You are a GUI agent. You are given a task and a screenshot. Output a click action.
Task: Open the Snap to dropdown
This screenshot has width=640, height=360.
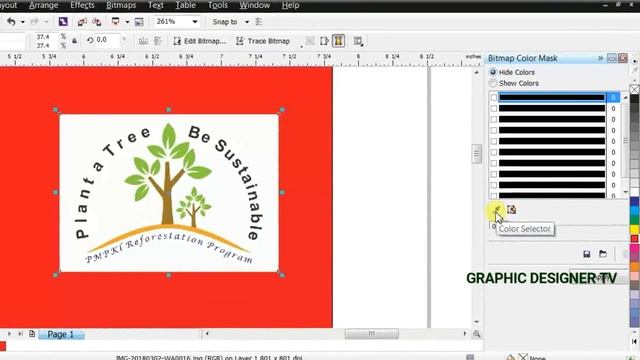pos(247,22)
